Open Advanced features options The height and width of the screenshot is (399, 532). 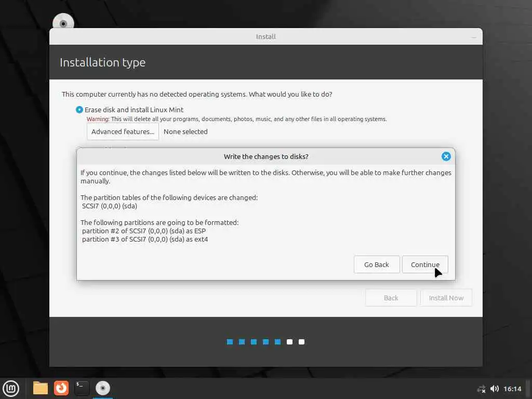click(x=123, y=131)
